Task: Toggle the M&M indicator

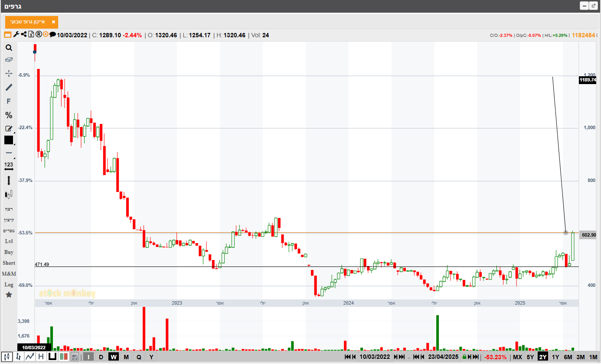Action: coord(9,274)
